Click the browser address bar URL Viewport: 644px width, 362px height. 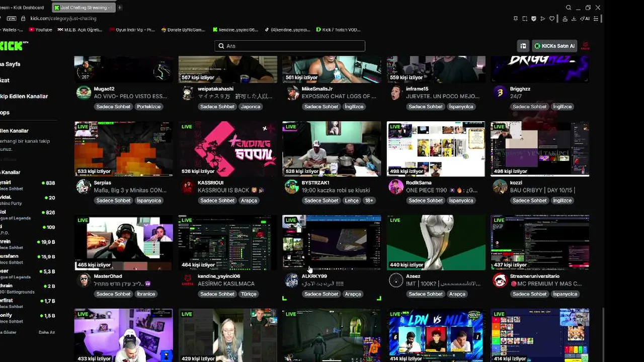[x=63, y=19]
